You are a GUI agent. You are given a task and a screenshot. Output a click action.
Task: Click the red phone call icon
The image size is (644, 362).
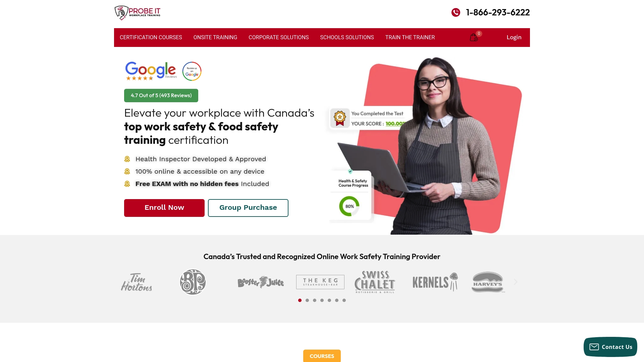(455, 12)
